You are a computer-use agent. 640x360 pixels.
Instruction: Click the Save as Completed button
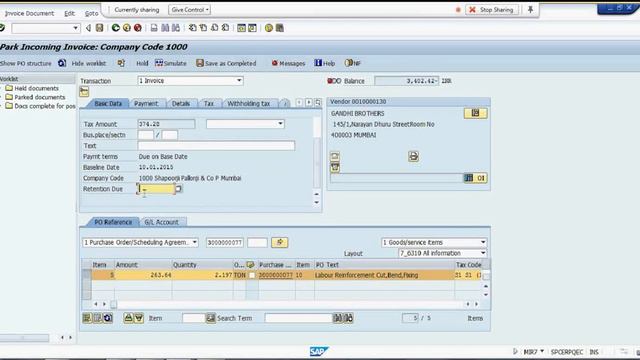[x=226, y=63]
